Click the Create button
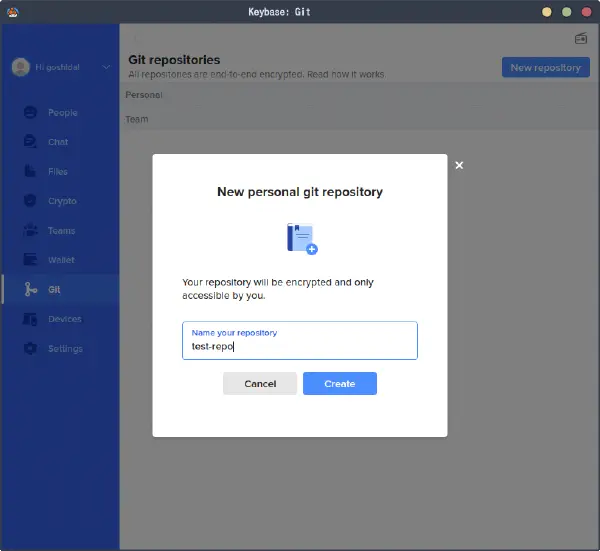This screenshot has height=551, width=600. click(340, 383)
